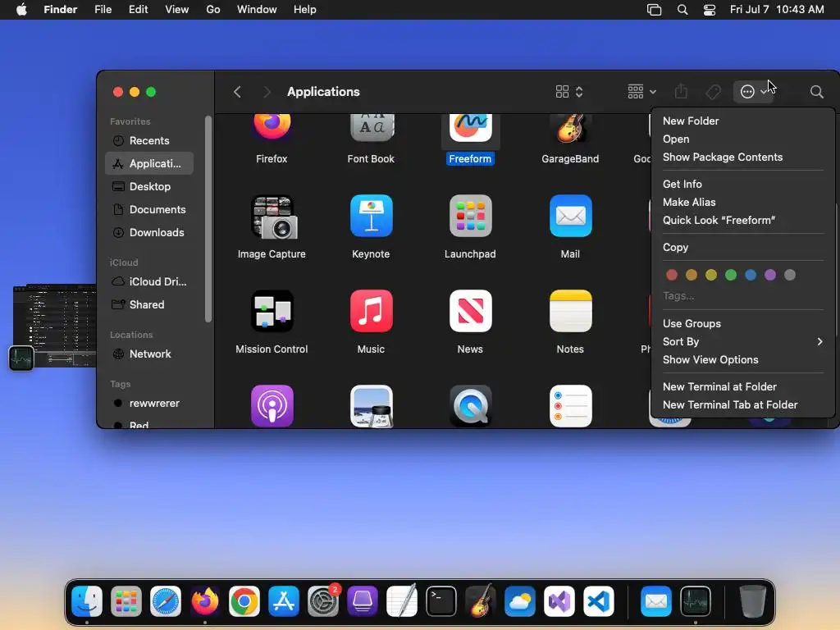The height and width of the screenshot is (630, 840).
Task: Open the View menu in menu bar
Action: point(177,10)
